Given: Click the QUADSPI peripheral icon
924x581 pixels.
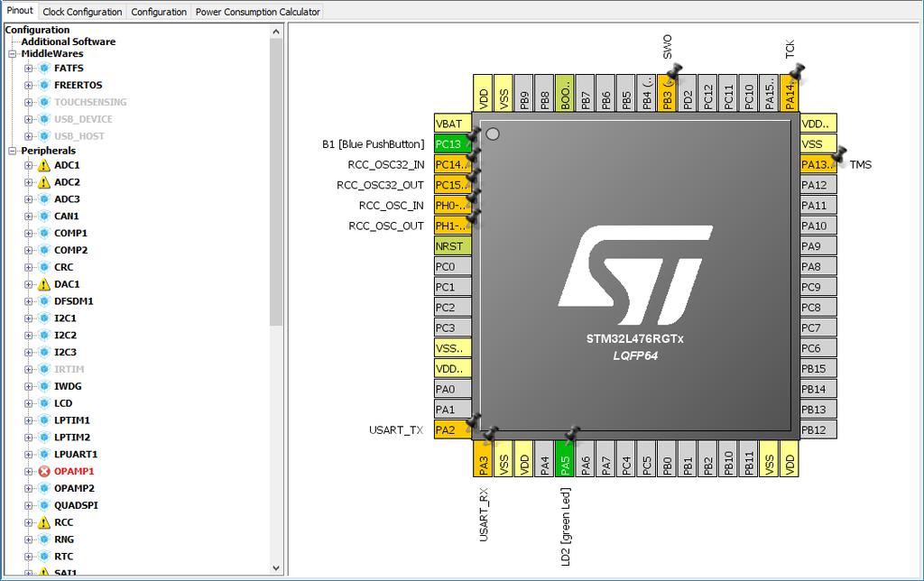Looking at the screenshot, I should tap(44, 505).
